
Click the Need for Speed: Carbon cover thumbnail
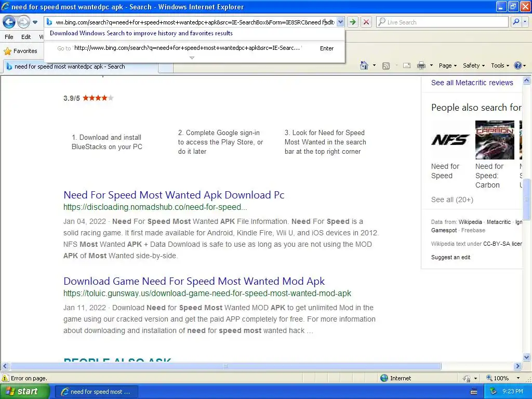[x=495, y=140]
